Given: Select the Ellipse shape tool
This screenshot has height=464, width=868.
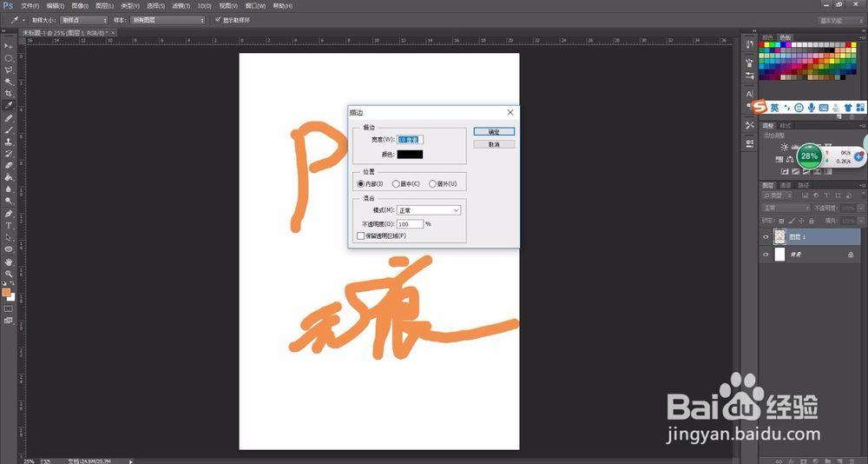Looking at the screenshot, I should (9, 249).
